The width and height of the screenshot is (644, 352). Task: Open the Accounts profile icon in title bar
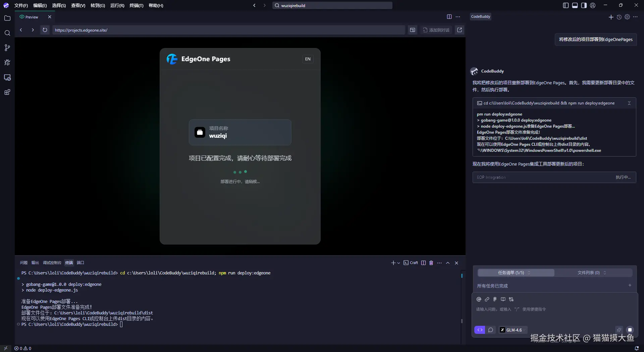(593, 5)
